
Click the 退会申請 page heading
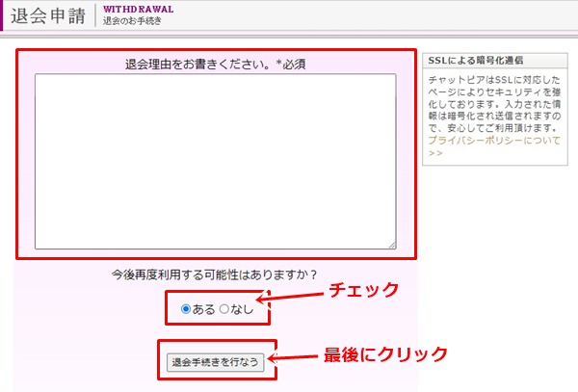click(x=49, y=17)
